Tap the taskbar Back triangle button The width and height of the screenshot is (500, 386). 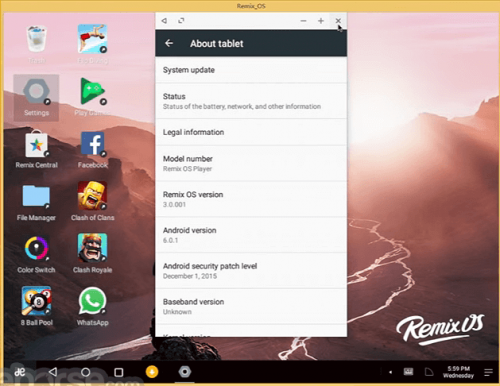click(x=53, y=372)
